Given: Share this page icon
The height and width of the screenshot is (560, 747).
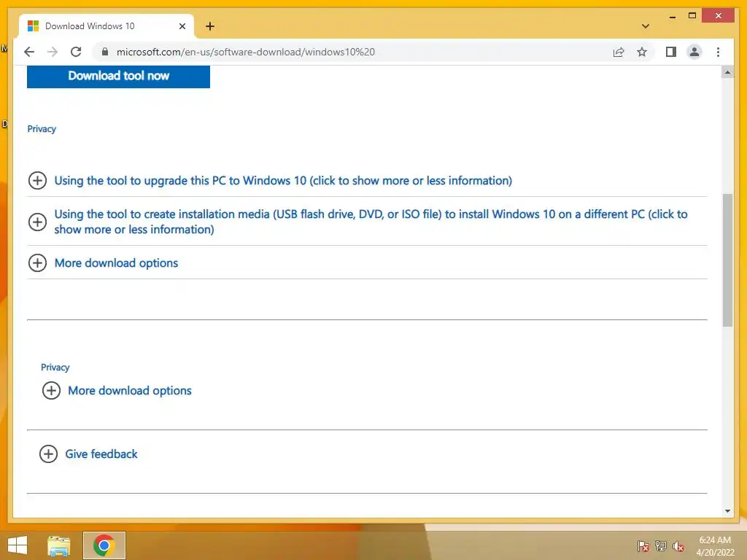Looking at the screenshot, I should pyautogui.click(x=619, y=52).
